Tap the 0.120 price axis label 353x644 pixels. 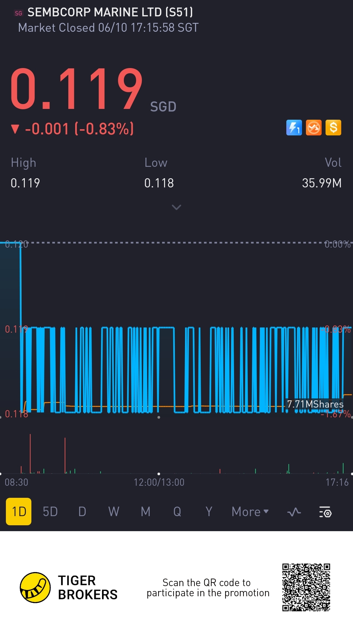pos(16,244)
